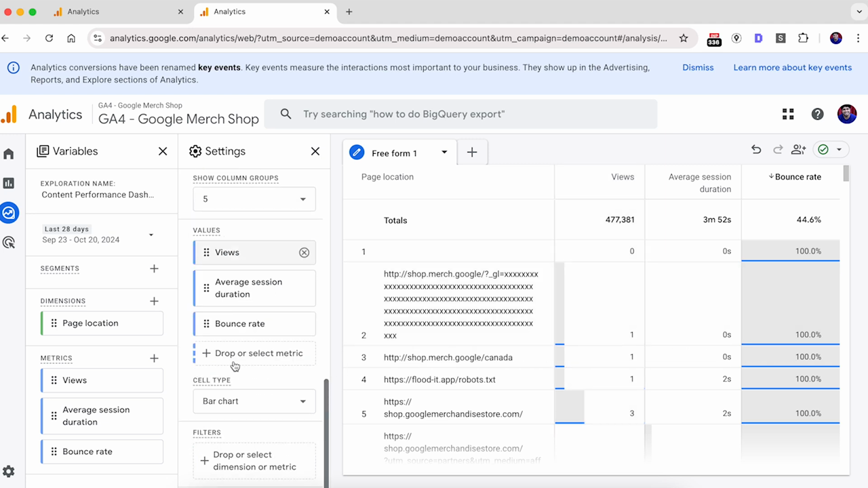Add a new segment with the plus icon
The height and width of the screenshot is (488, 868).
click(x=154, y=268)
